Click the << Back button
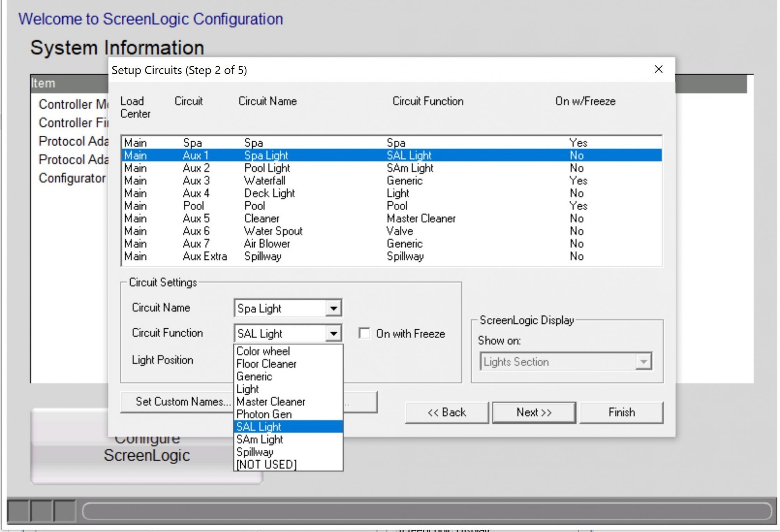Screen dimensions: 780x532 (447, 413)
